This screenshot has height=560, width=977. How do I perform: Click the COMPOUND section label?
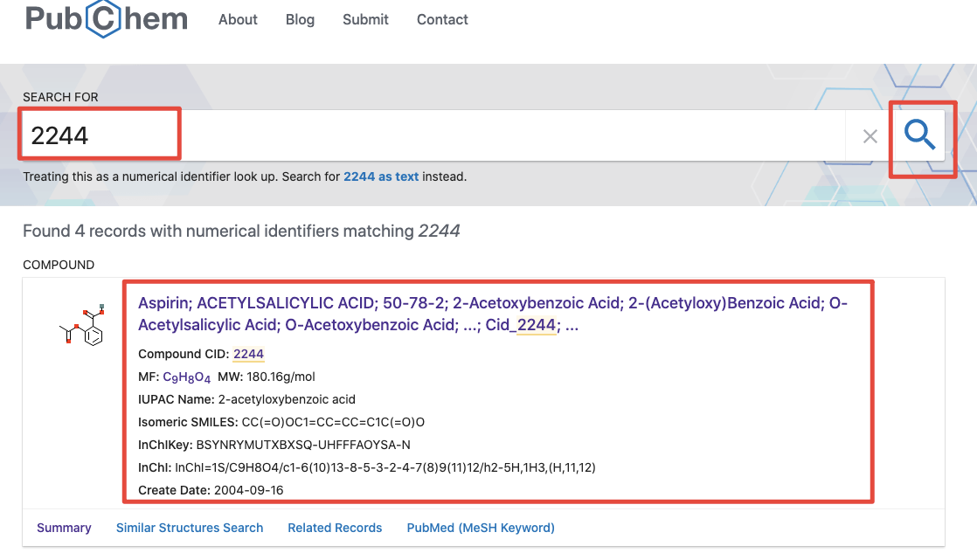tap(59, 265)
